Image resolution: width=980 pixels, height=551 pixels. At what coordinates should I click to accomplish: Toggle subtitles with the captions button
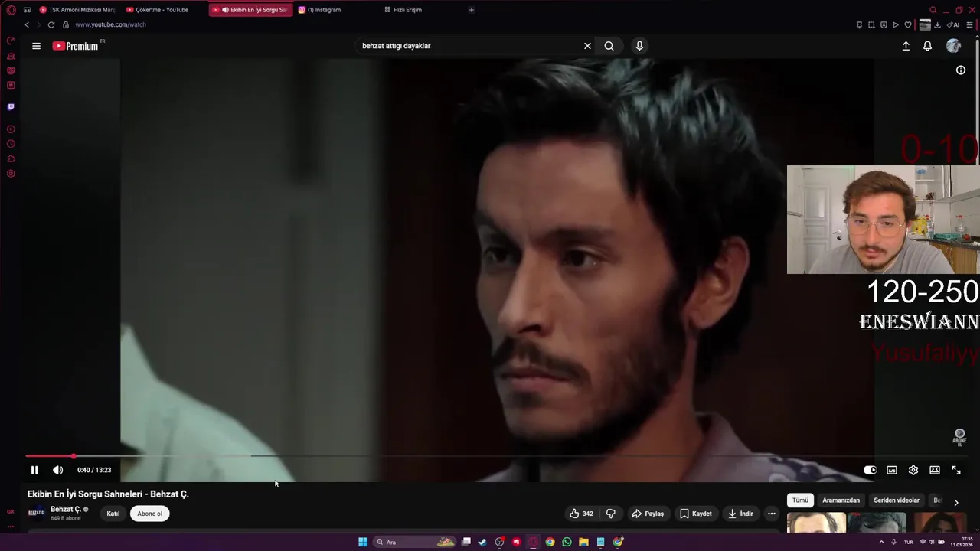tap(892, 470)
